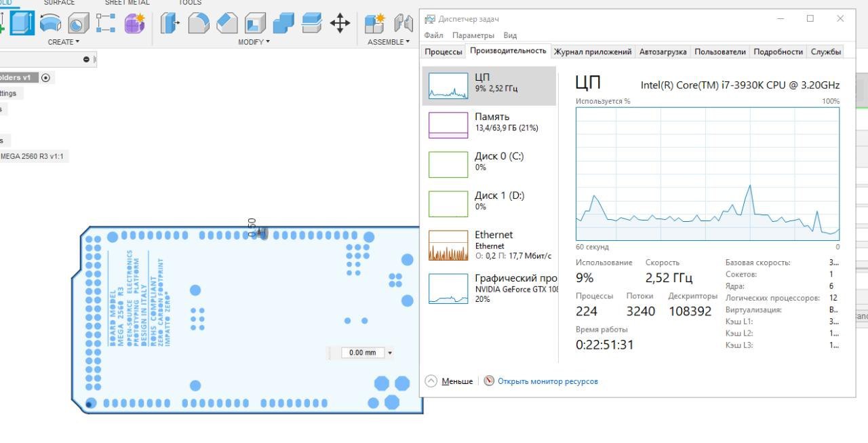Click the Логических процессоров label
The width and height of the screenshot is (868, 443).
pyautogui.click(x=772, y=298)
